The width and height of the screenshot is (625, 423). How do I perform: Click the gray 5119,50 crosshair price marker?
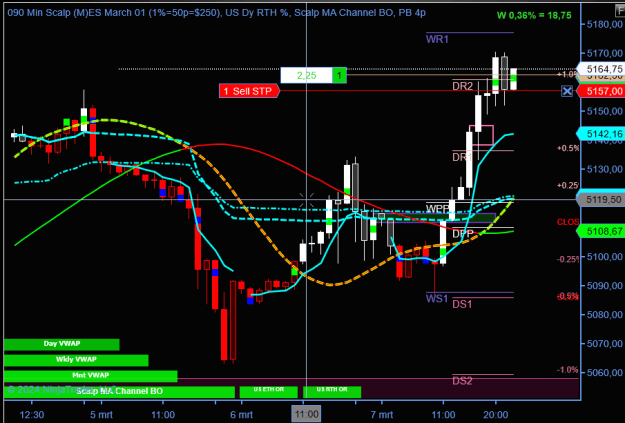tap(601, 199)
